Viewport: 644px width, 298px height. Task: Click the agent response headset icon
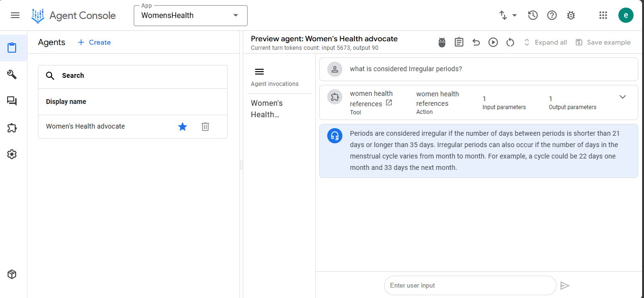335,136
